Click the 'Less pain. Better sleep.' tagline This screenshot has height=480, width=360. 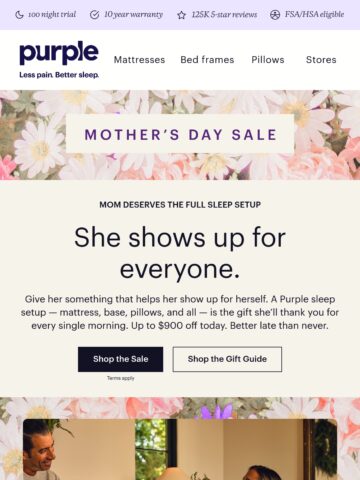pos(59,75)
